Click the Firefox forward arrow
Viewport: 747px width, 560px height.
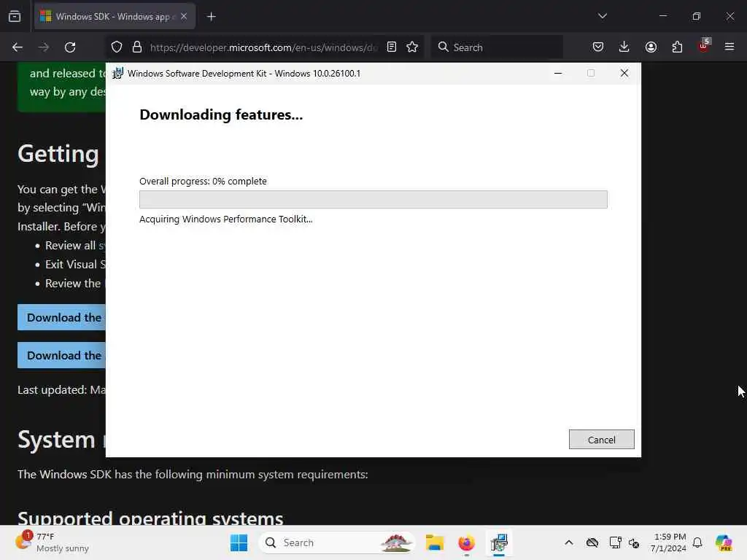pyautogui.click(x=44, y=47)
